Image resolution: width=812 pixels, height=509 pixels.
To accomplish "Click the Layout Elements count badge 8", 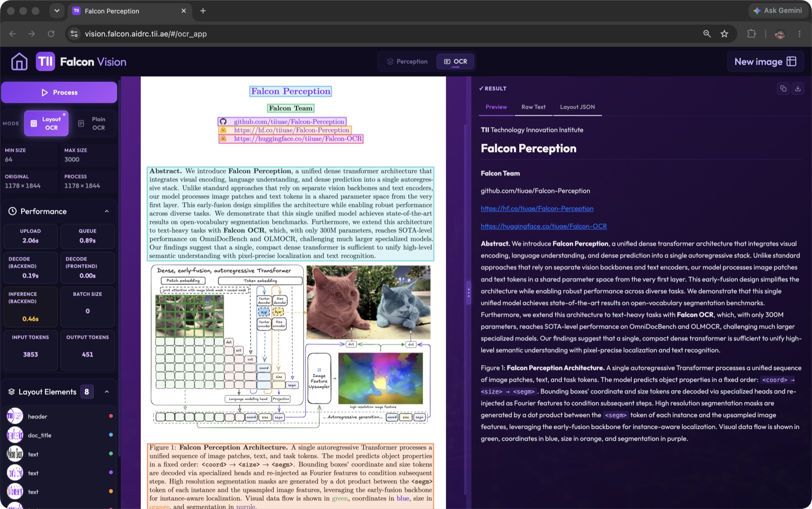I will 87,392.
